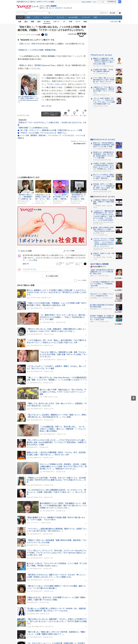Image resolution: width=138 pixels, height=644 pixels.
Task: Open the 科学 category
Action: (71, 21)
